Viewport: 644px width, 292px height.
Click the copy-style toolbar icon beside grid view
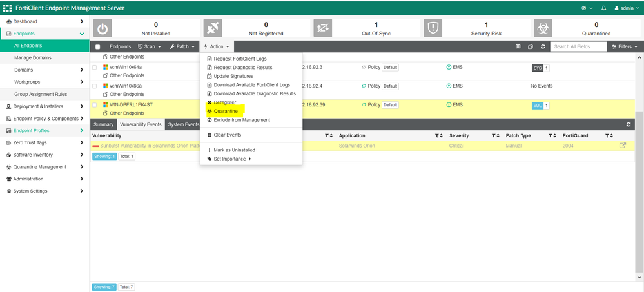[x=531, y=47]
